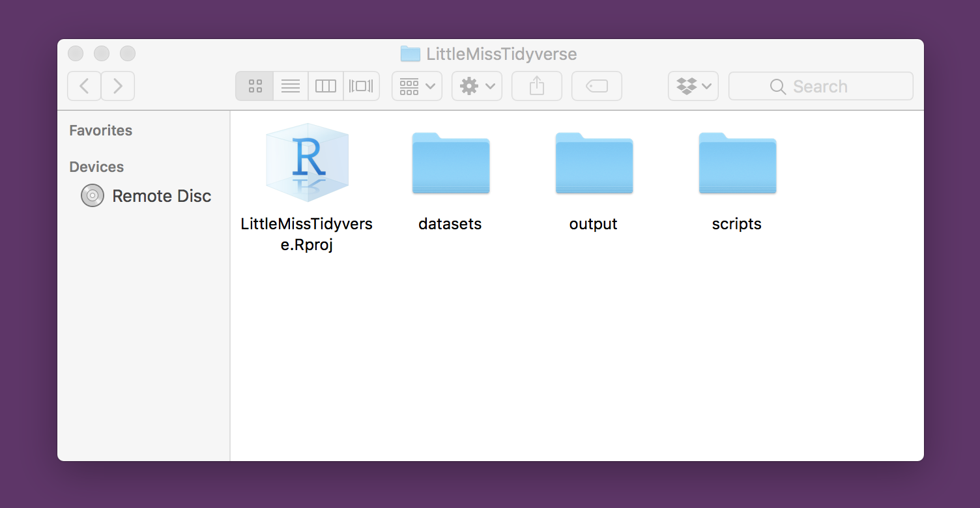Open the gear Action menu
Image resolution: width=980 pixels, height=508 pixels.
coord(477,86)
